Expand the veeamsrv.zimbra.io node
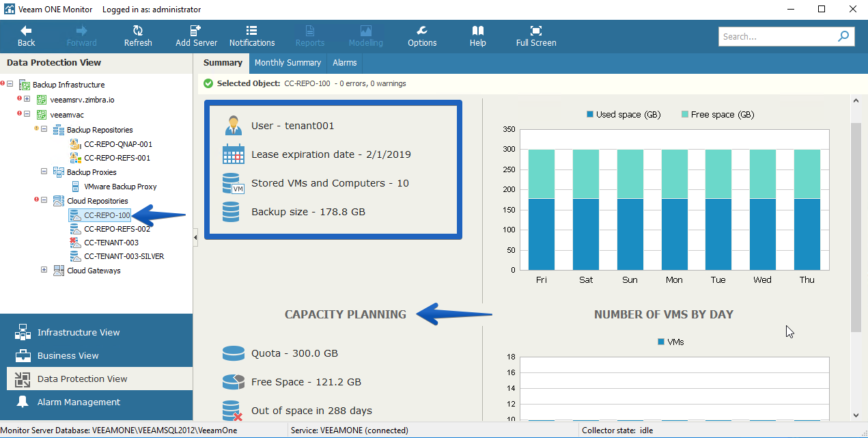868x438 pixels. pos(27,99)
